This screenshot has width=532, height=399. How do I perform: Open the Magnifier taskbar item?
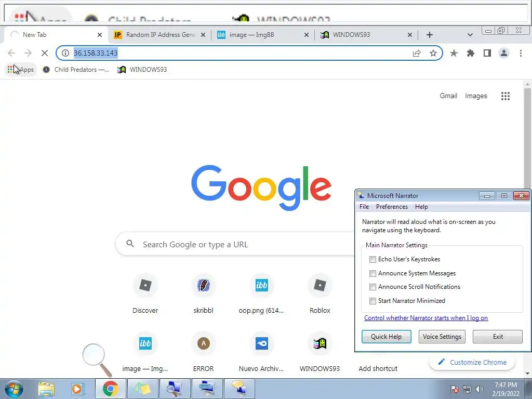(x=175, y=389)
